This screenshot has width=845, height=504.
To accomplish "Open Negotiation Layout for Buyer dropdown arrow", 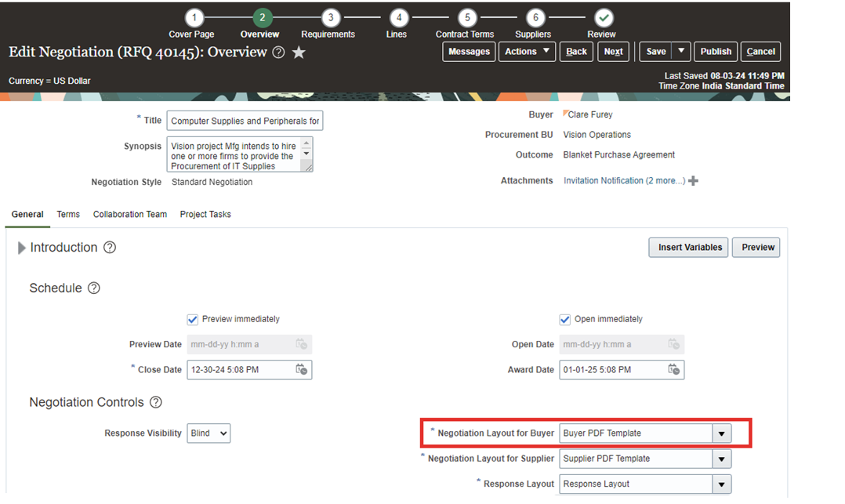I will click(x=722, y=433).
